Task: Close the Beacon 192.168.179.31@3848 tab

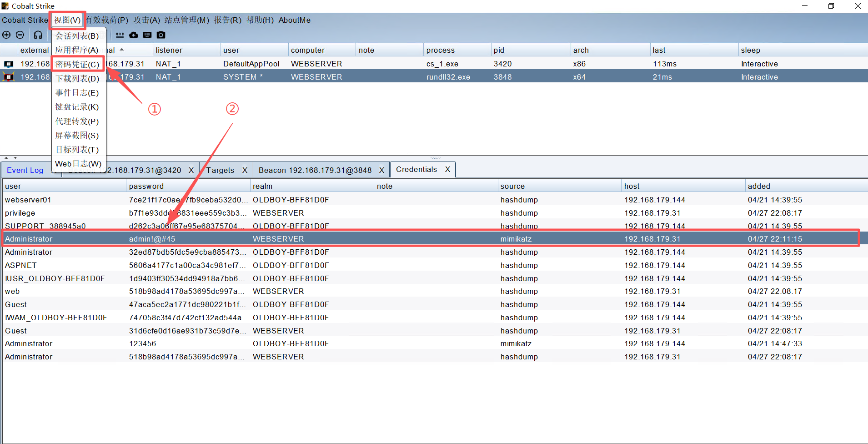Action: [381, 170]
